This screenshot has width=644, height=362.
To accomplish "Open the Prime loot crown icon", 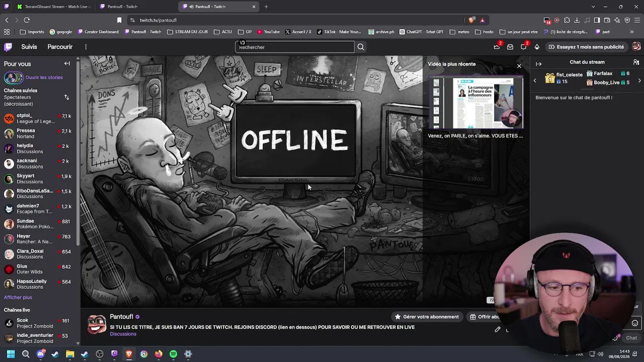I will click(x=497, y=47).
